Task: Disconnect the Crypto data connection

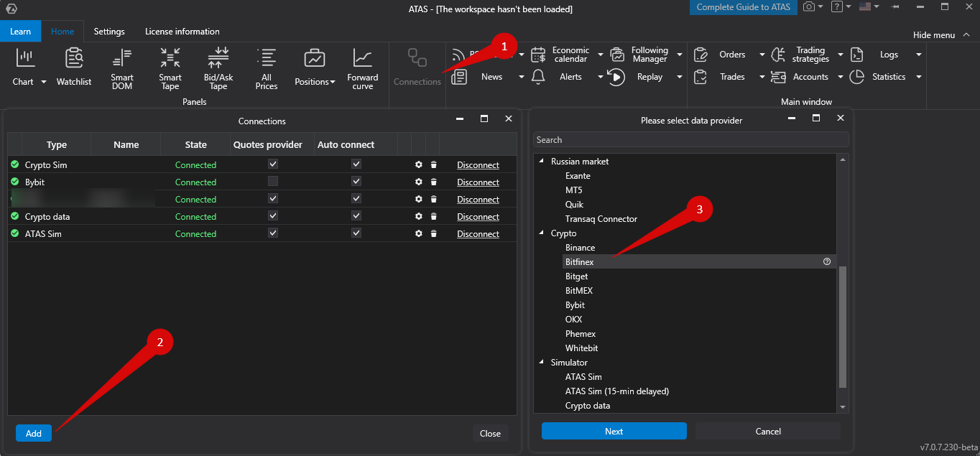Action: click(478, 216)
